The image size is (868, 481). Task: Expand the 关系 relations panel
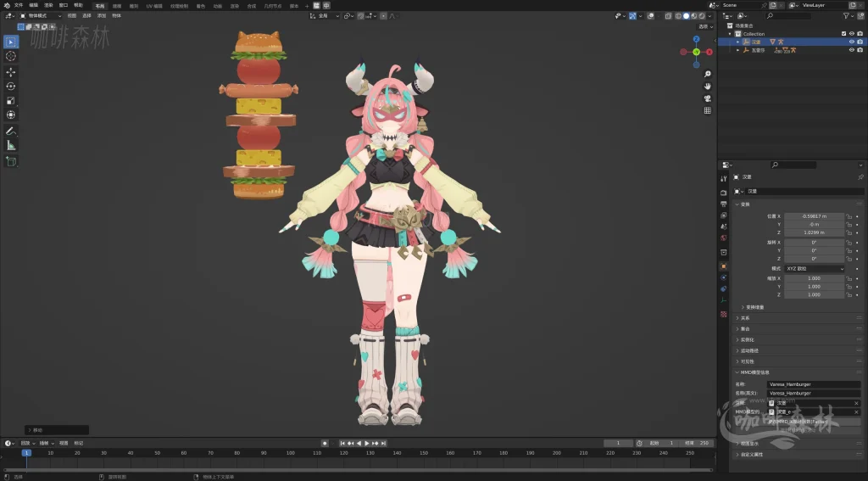744,318
